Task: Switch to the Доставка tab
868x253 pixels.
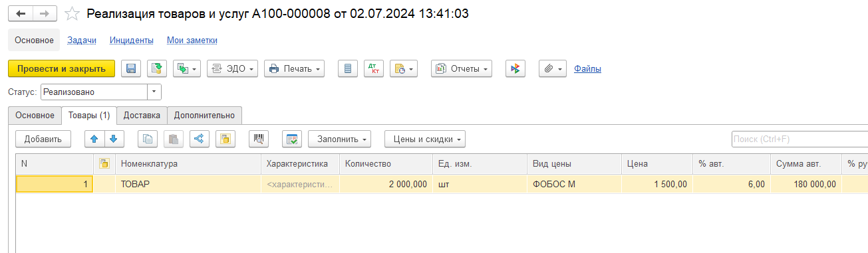Action: [x=142, y=115]
